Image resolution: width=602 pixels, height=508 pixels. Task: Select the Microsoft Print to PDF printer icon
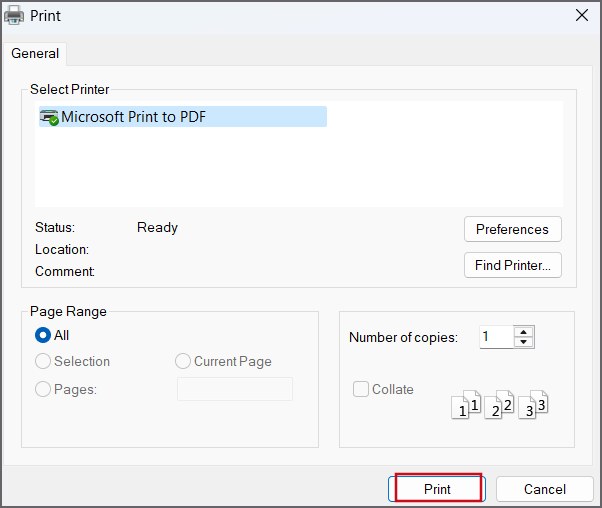49,117
